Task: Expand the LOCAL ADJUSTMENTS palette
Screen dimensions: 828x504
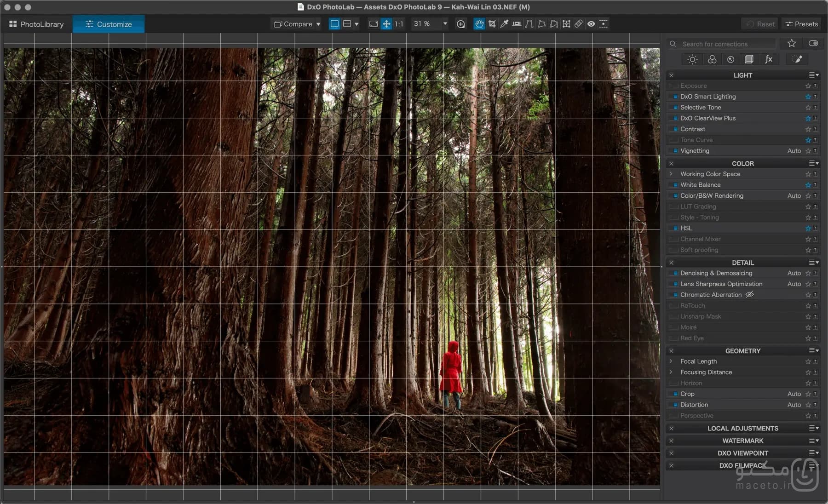Action: tap(742, 428)
